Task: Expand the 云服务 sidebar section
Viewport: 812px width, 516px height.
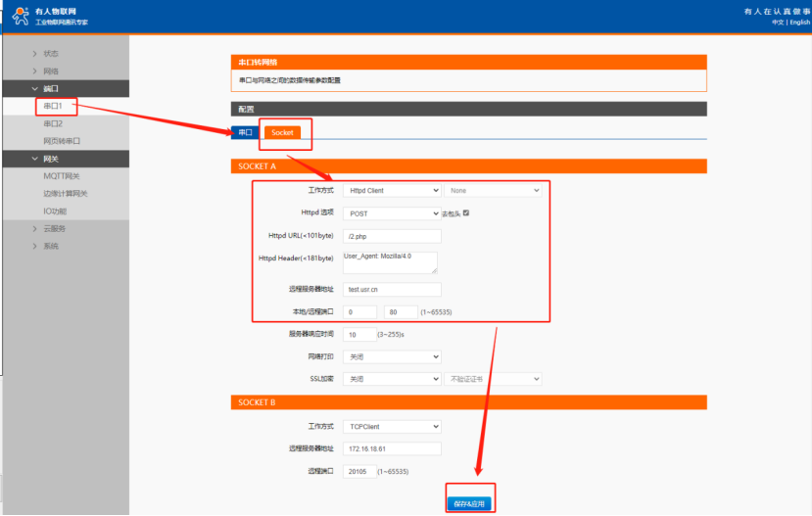Action: [x=54, y=228]
